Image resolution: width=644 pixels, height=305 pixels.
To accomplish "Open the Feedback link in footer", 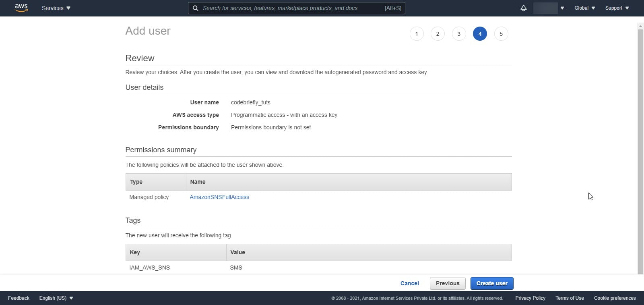I will [19, 298].
